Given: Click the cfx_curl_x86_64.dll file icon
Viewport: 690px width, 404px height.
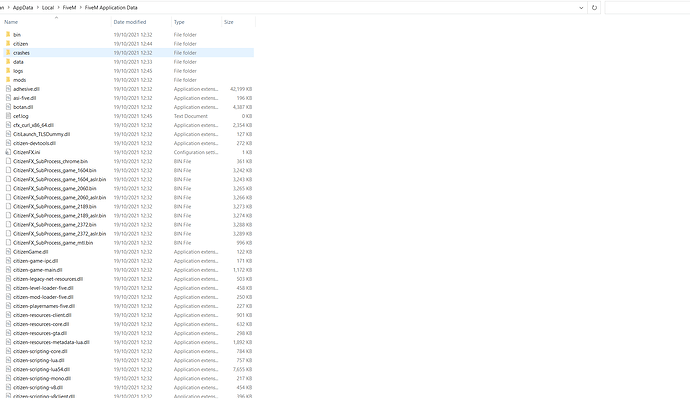Looking at the screenshot, I should [8, 125].
